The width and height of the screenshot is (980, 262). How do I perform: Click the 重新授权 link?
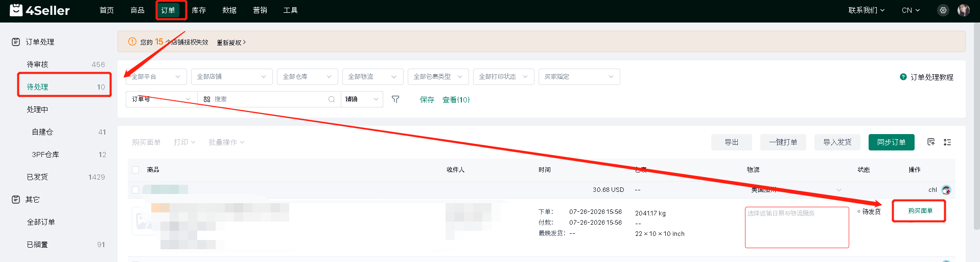pos(231,42)
